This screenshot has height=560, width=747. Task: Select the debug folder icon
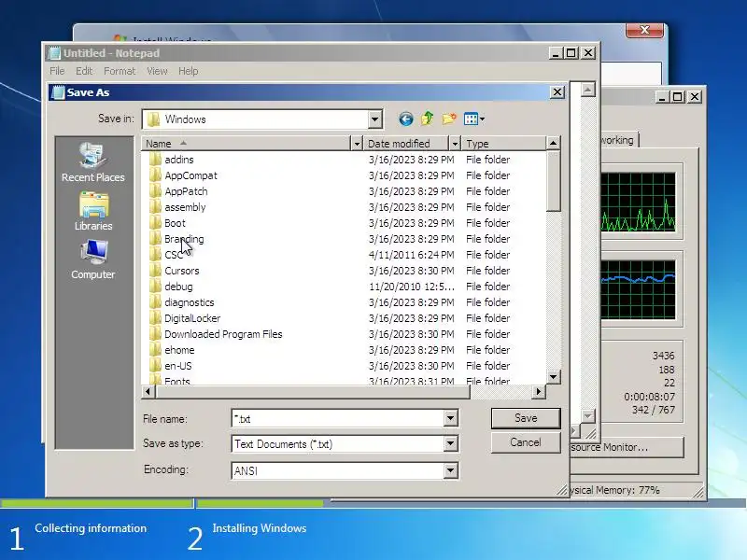[x=155, y=287]
